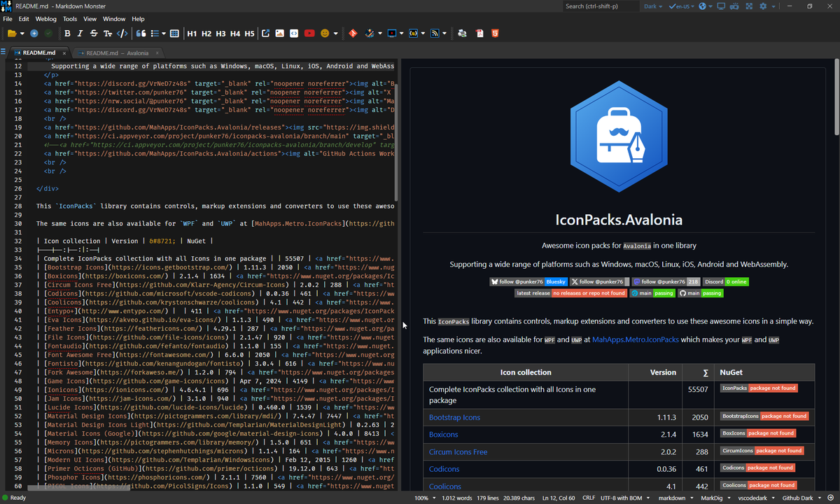Open the zoom 100% dropdown in status bar
The height and width of the screenshot is (504, 840).
424,498
